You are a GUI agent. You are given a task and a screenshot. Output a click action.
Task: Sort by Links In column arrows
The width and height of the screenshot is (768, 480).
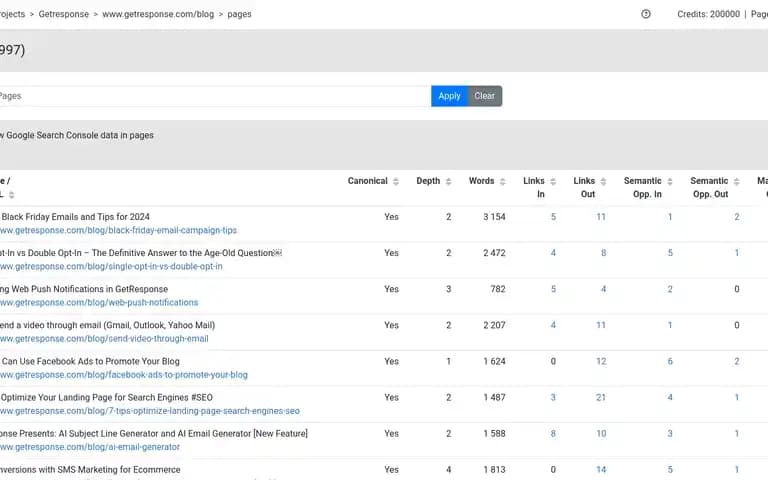pyautogui.click(x=553, y=182)
